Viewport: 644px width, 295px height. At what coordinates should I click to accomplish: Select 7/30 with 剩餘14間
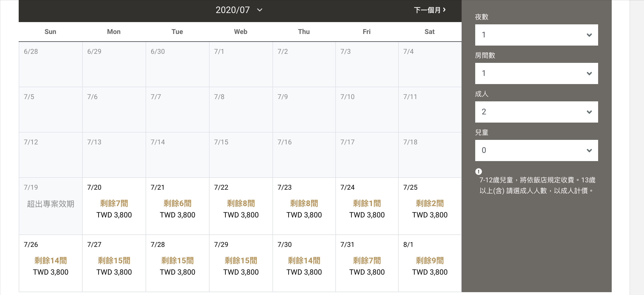[304, 263]
